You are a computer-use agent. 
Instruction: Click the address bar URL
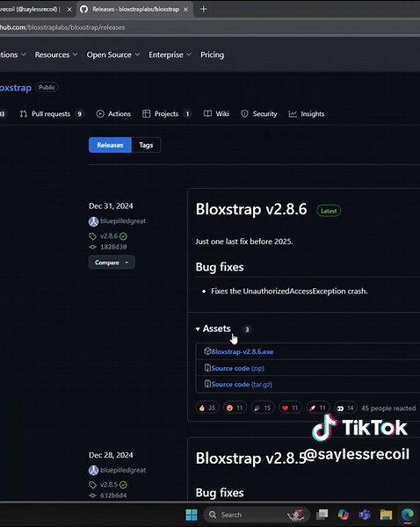point(62,27)
